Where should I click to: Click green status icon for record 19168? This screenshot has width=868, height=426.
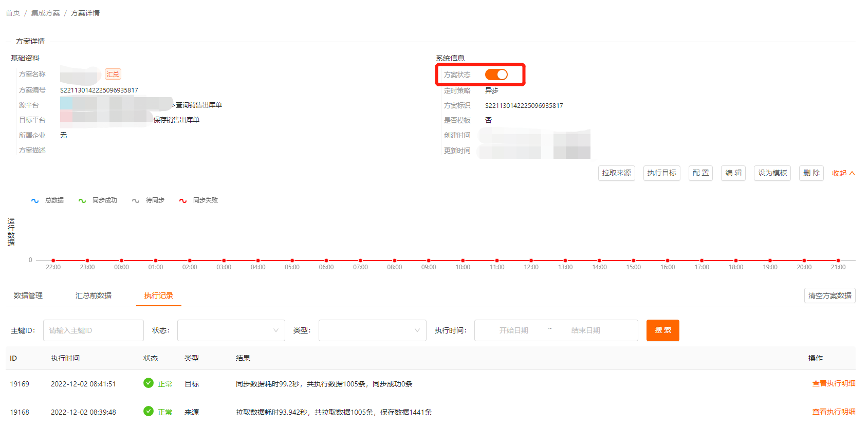click(x=149, y=412)
